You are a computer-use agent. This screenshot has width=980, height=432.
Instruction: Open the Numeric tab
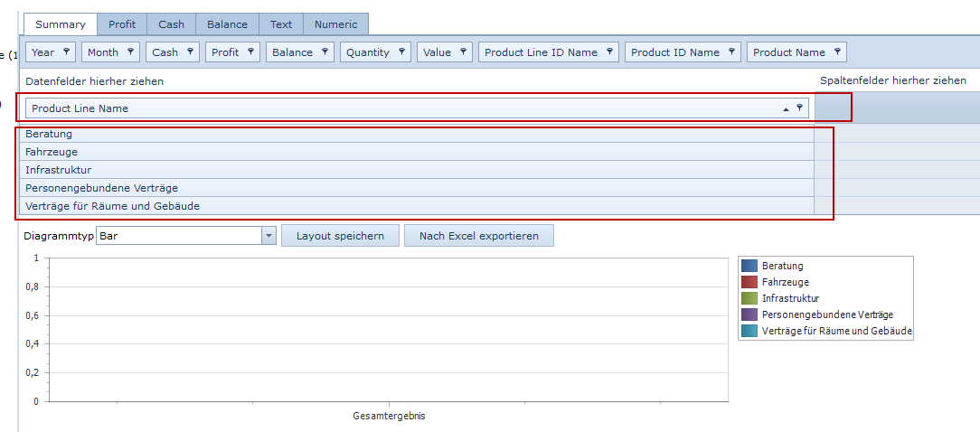[335, 24]
